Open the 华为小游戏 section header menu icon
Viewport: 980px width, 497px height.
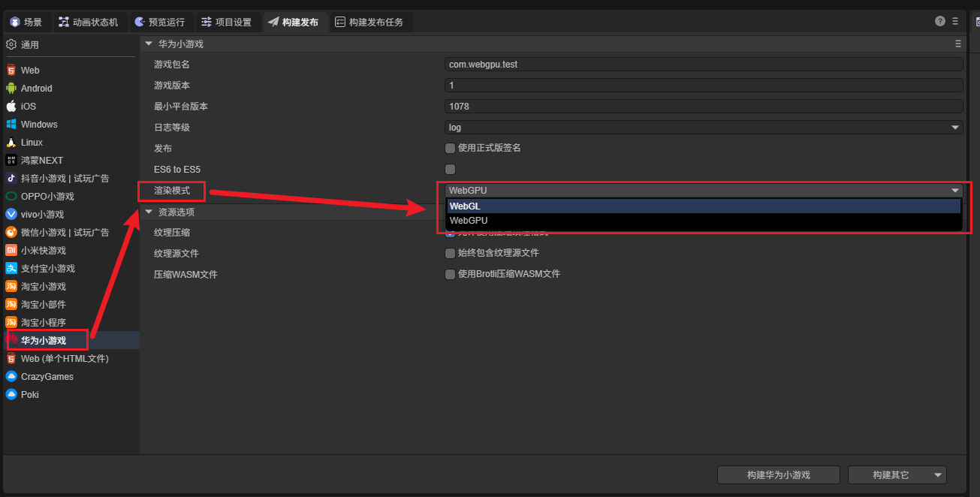(957, 44)
